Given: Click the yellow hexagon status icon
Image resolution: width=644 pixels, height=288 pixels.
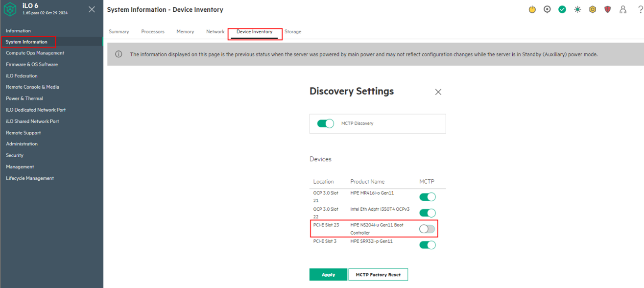Looking at the screenshot, I should (x=593, y=9).
